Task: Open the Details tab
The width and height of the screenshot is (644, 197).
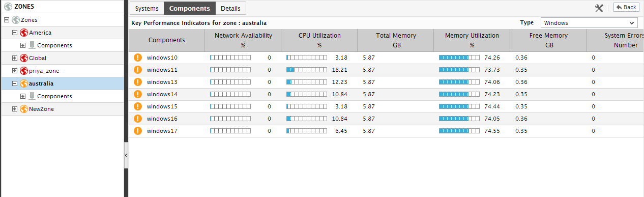Action: coord(230,8)
